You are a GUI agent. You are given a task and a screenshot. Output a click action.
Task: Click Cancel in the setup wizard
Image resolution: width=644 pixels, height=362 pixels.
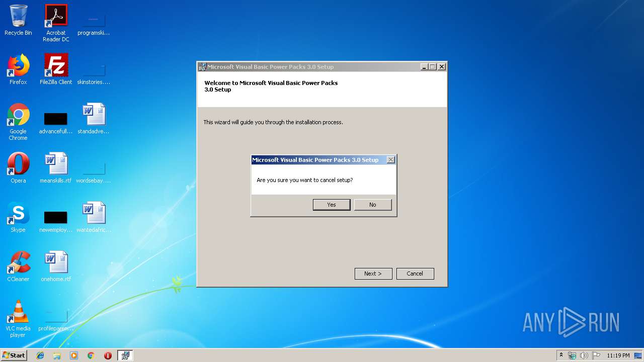415,274
